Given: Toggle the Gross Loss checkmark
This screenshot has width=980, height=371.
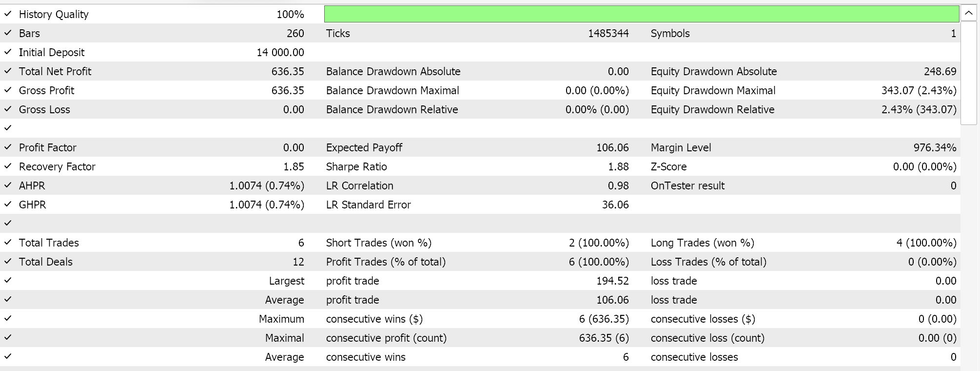Looking at the screenshot, I should tap(8, 109).
